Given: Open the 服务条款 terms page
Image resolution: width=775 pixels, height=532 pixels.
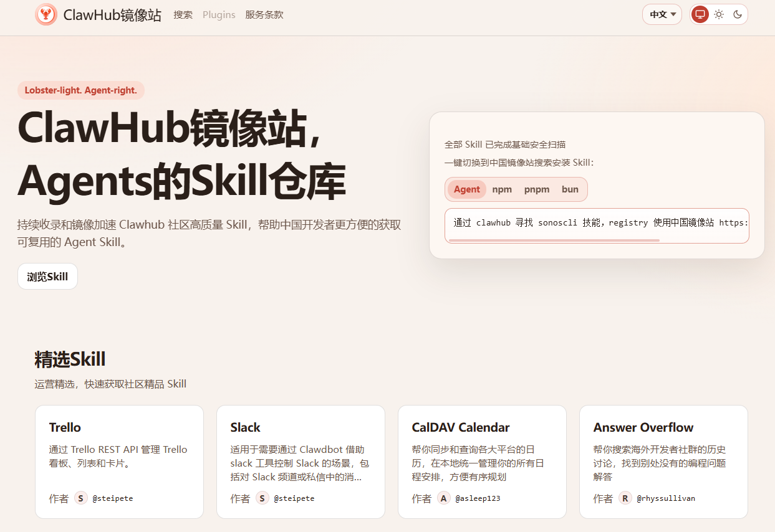Looking at the screenshot, I should 264,14.
